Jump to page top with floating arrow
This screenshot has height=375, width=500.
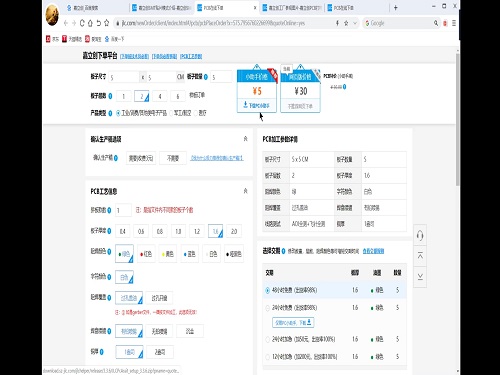click(x=420, y=256)
